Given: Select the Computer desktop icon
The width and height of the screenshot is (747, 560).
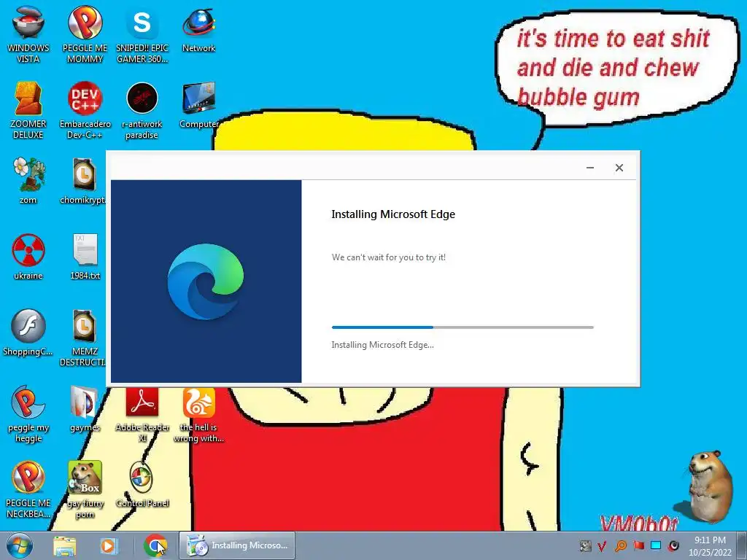Looking at the screenshot, I should point(198,105).
